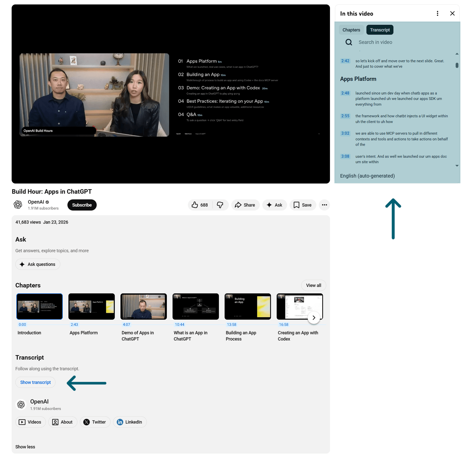Image resolution: width=476 pixels, height=461 pixels.
Task: Dislike the video using the thumbs down icon
Action: point(220,205)
